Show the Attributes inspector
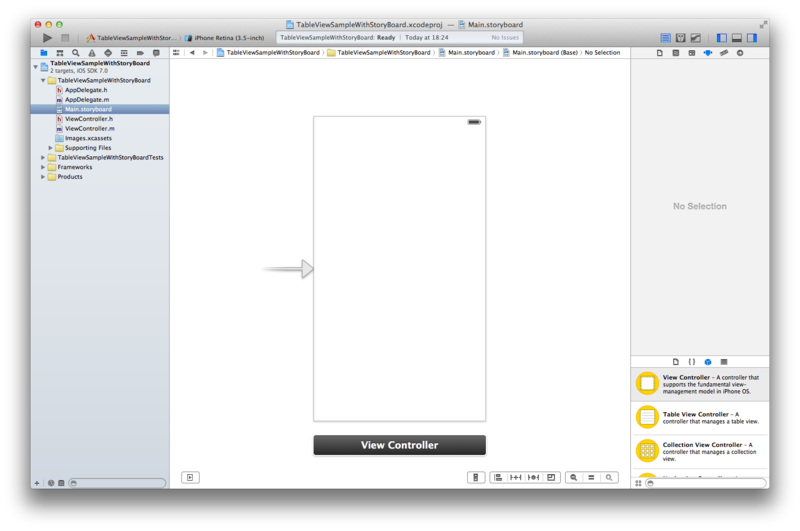 [x=708, y=53]
